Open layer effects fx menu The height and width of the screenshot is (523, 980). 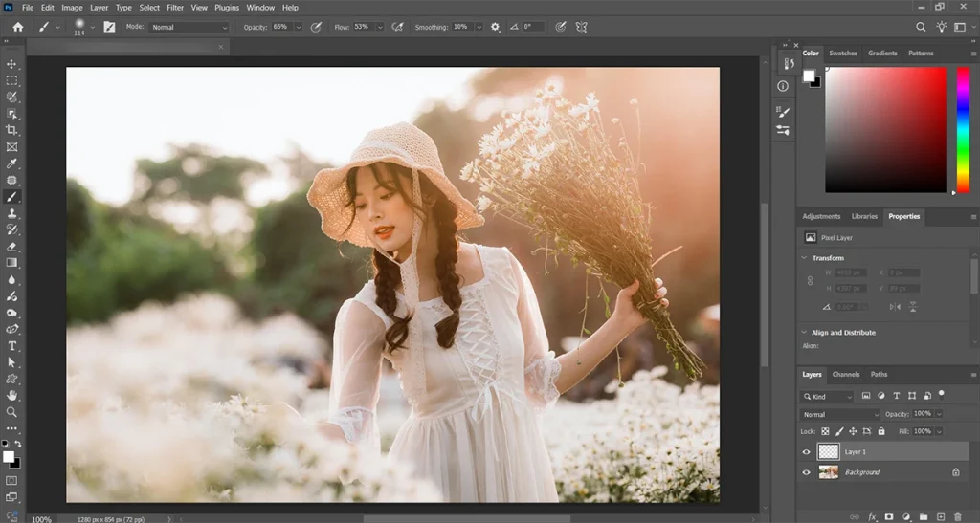(x=872, y=516)
